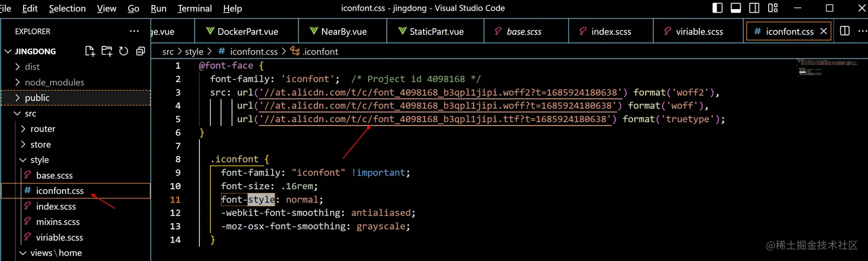
Task: Expand the dist folder
Action: 17,67
